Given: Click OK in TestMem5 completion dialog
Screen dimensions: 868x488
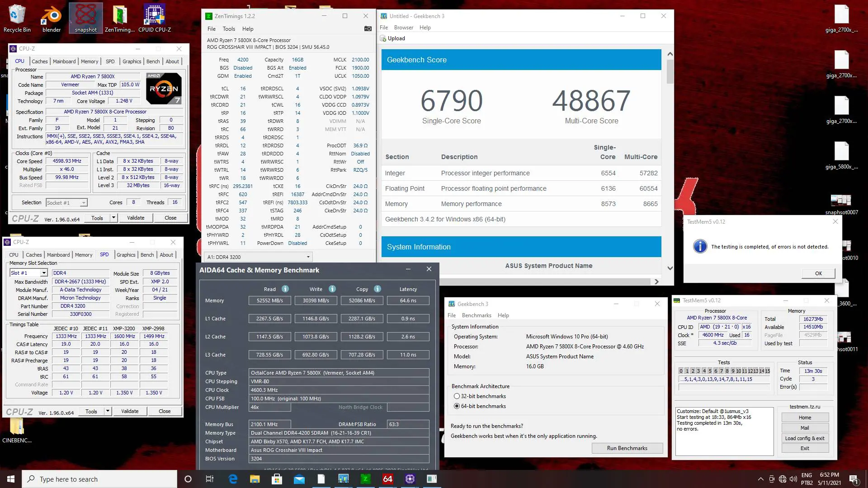Looking at the screenshot, I should pyautogui.click(x=818, y=273).
